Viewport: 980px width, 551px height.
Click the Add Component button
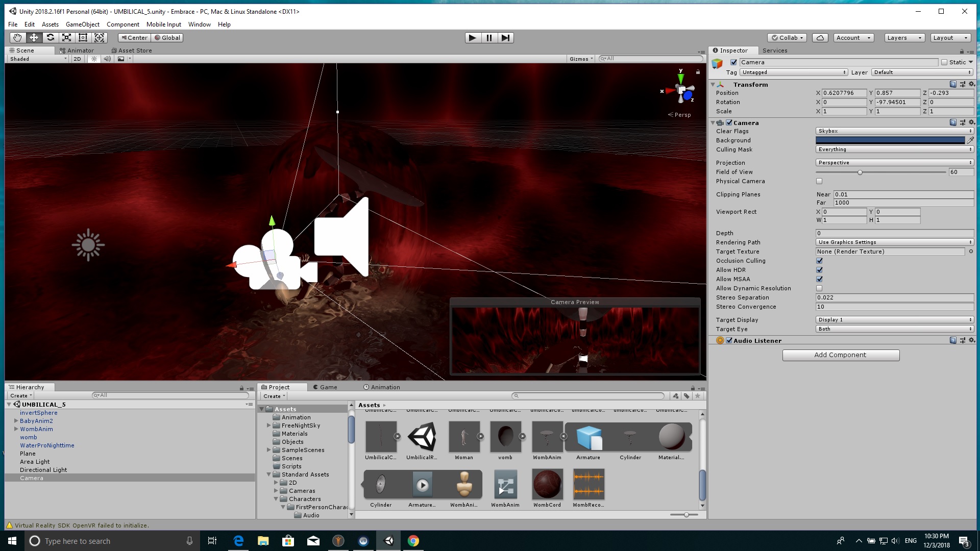(x=841, y=355)
